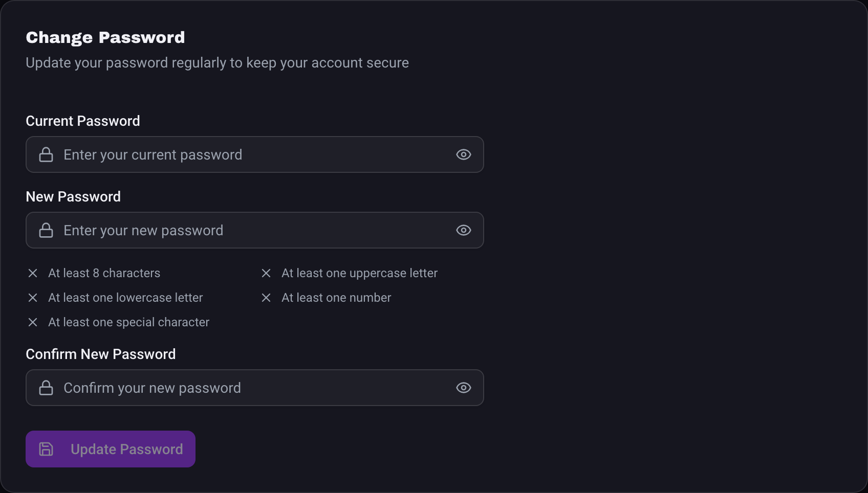
Task: Select the At least one lowercase letter text
Action: pyautogui.click(x=125, y=298)
